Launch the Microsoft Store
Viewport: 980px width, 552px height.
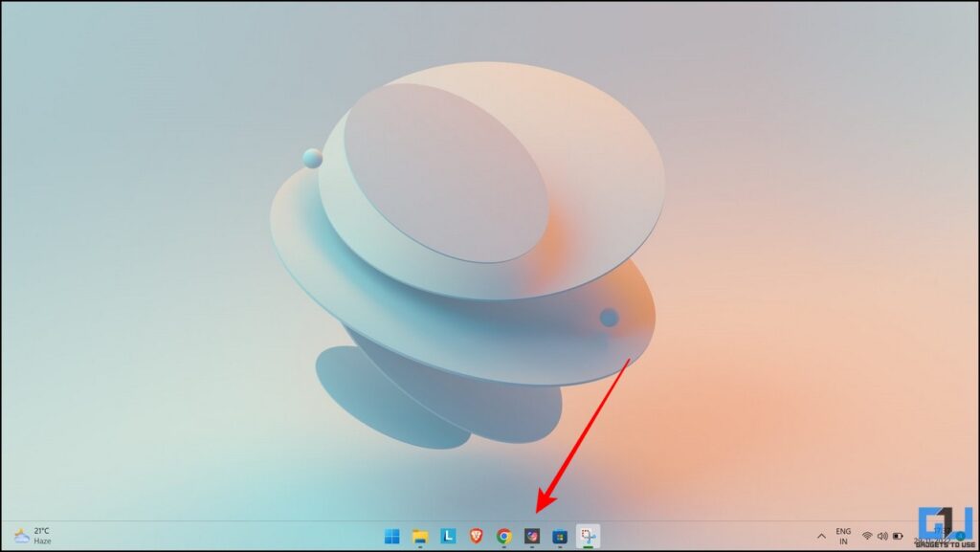click(x=559, y=536)
